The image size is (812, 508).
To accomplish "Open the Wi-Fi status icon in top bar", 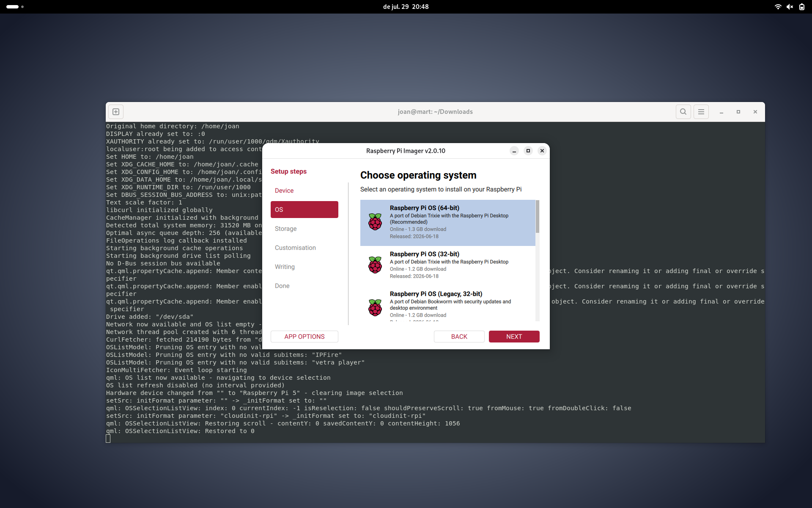I will (x=778, y=7).
